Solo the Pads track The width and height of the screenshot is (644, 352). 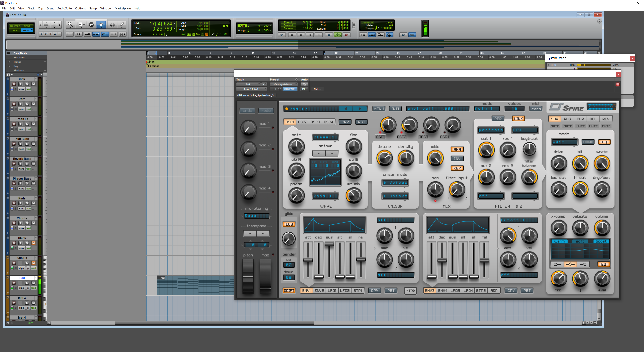(x=27, y=203)
